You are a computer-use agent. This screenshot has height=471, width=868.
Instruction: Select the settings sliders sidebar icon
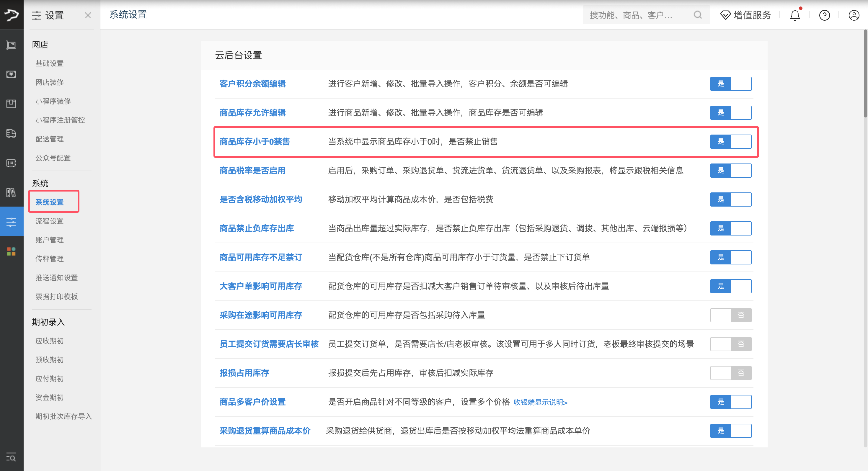[12, 222]
